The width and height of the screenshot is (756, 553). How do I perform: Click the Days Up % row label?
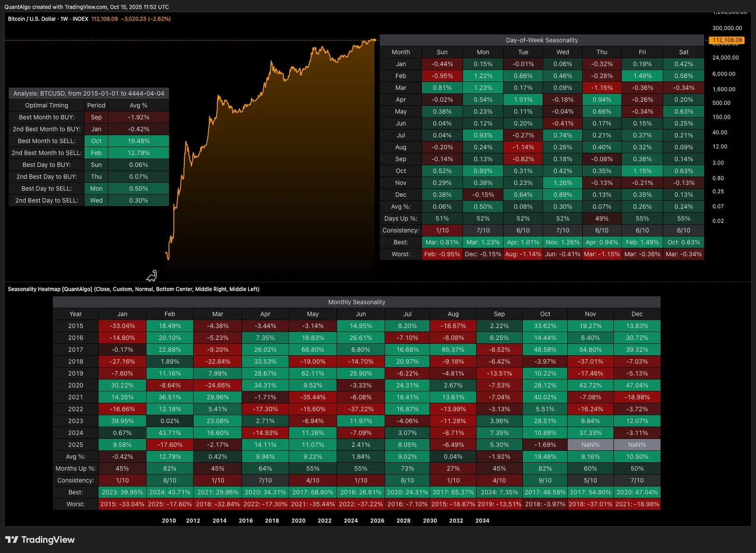pos(401,218)
